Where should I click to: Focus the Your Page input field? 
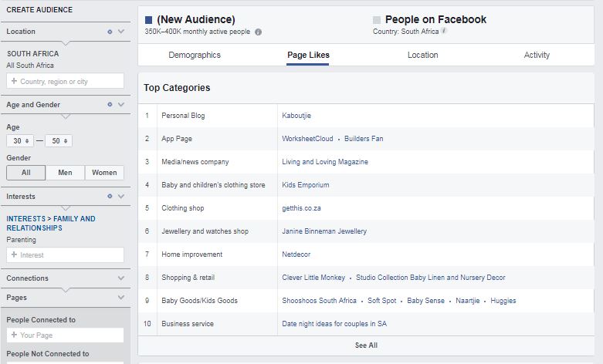[65, 335]
